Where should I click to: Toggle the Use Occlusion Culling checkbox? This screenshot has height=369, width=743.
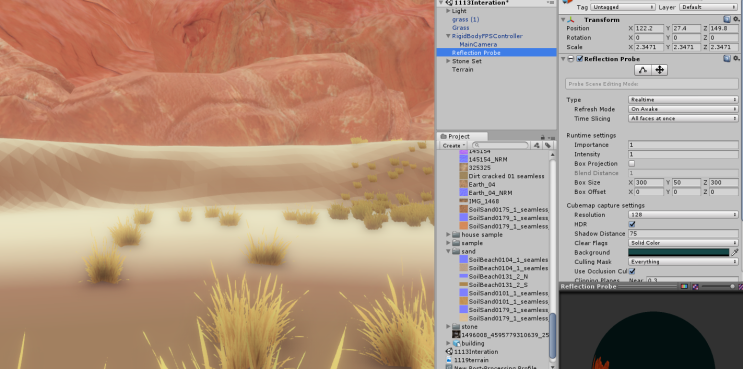[x=632, y=271]
